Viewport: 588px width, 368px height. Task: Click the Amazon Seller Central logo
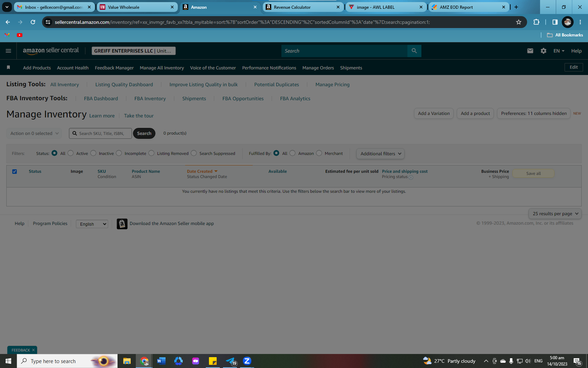click(51, 51)
